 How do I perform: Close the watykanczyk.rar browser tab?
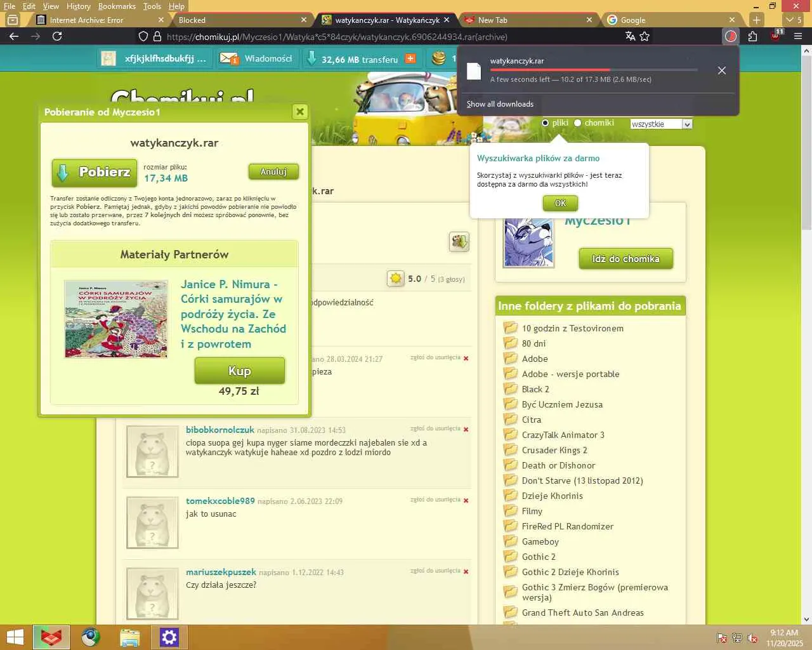[447, 20]
